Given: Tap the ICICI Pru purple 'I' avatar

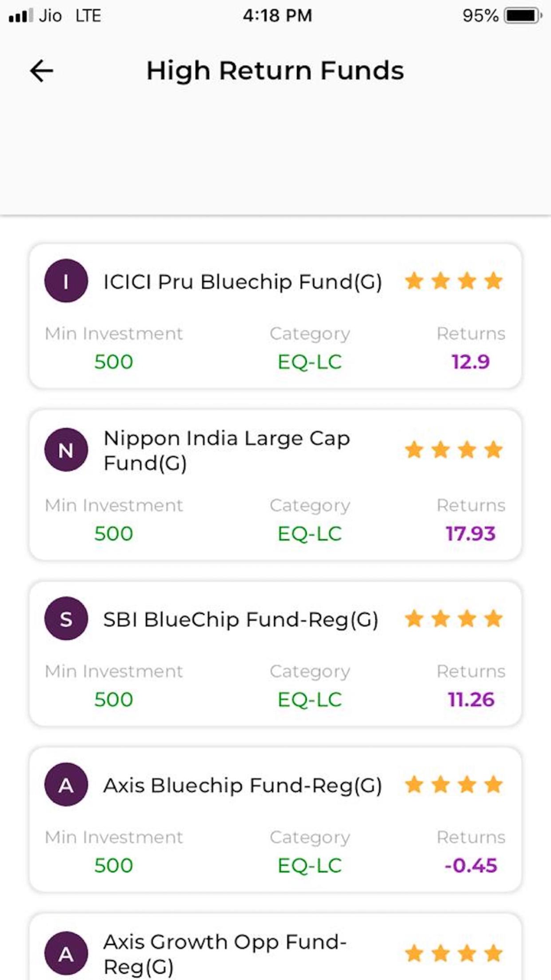Looking at the screenshot, I should pos(66,282).
